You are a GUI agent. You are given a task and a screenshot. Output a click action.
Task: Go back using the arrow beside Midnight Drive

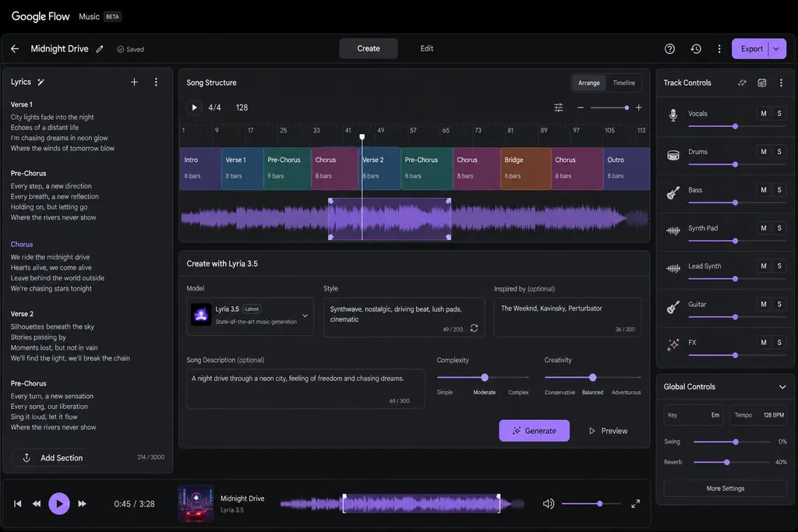[15, 49]
